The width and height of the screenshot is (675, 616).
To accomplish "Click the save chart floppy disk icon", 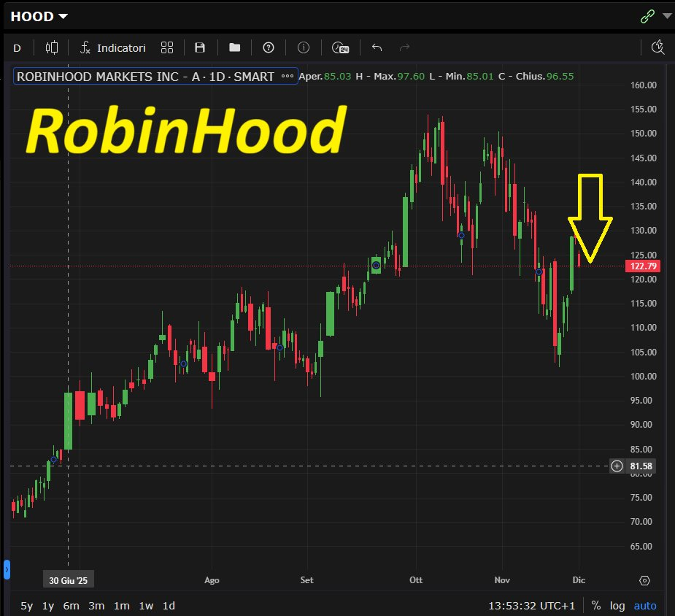I will coord(200,47).
